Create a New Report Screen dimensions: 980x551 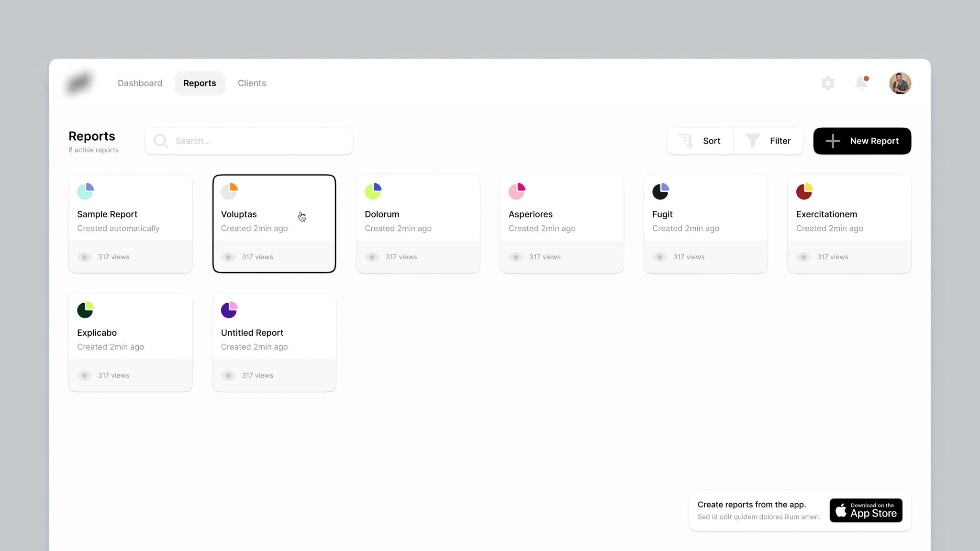click(x=862, y=141)
